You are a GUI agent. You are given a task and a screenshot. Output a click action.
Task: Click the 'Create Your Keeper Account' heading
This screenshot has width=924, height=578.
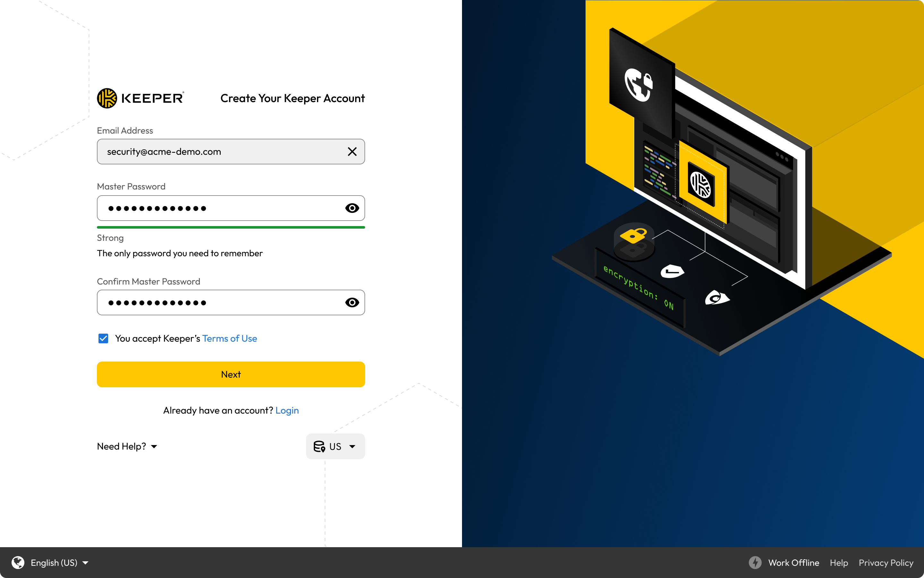(x=293, y=98)
